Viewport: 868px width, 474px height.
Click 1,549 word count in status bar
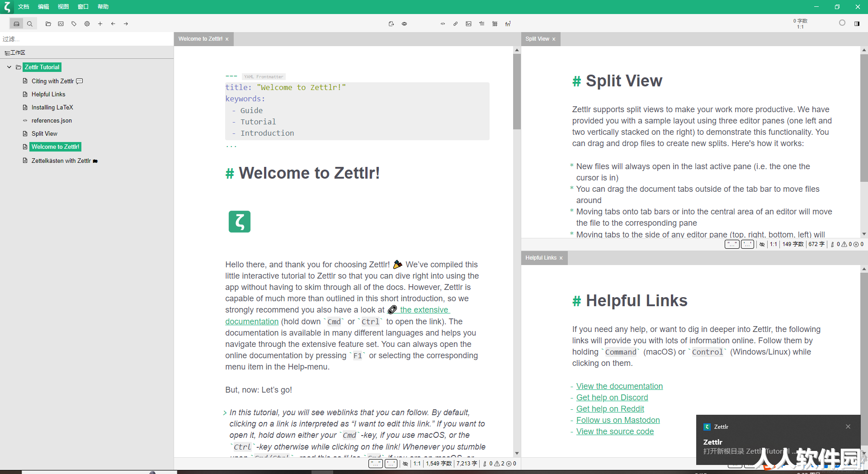[439, 464]
